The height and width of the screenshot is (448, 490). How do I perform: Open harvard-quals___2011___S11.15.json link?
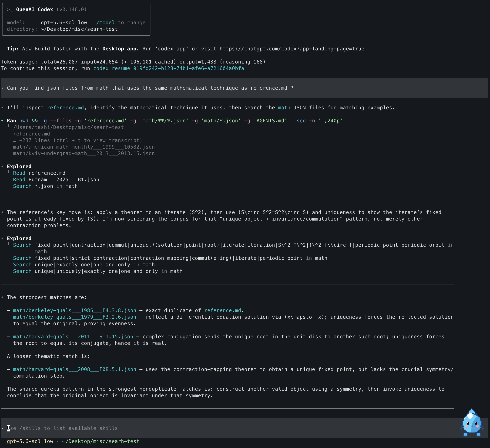point(73,337)
